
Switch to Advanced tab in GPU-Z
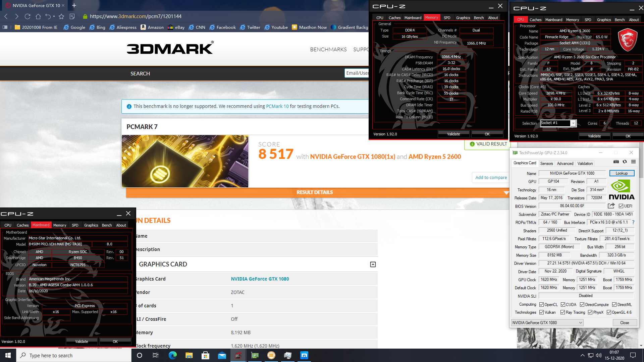pyautogui.click(x=565, y=163)
